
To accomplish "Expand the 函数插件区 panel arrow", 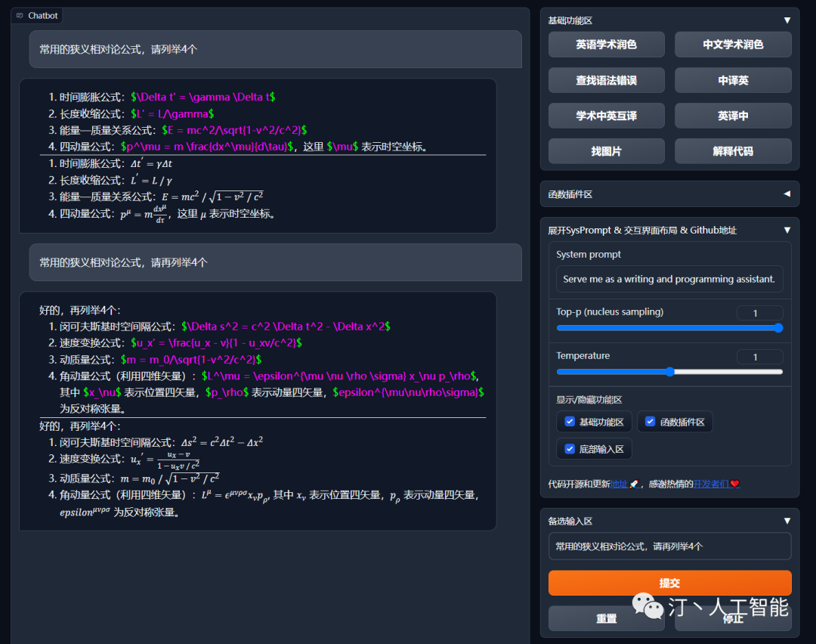I will 787,194.
